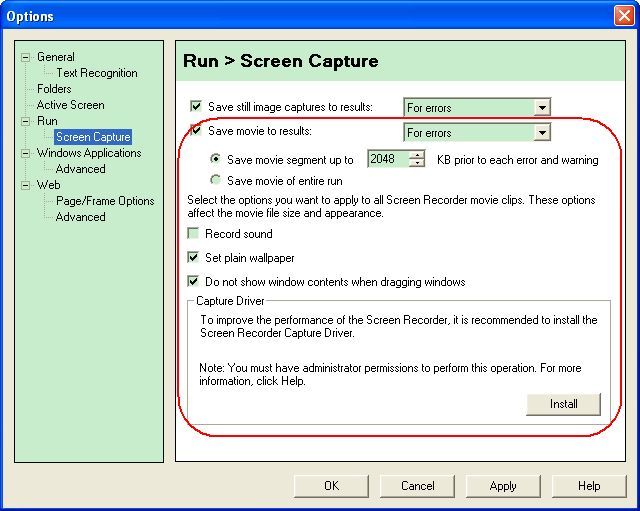This screenshot has width=640, height=511.
Task: Toggle Set plain wallpaper checkbox
Action: point(193,257)
